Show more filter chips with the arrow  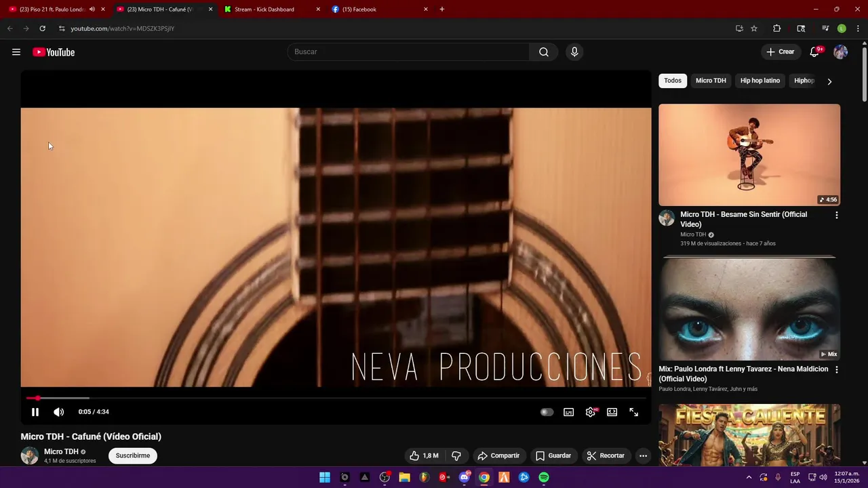(829, 81)
